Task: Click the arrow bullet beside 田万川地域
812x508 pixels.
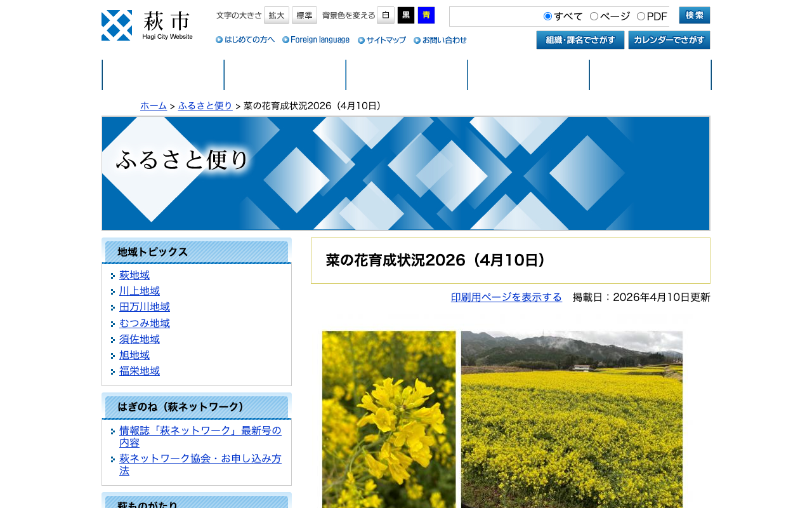Action: pyautogui.click(x=113, y=308)
